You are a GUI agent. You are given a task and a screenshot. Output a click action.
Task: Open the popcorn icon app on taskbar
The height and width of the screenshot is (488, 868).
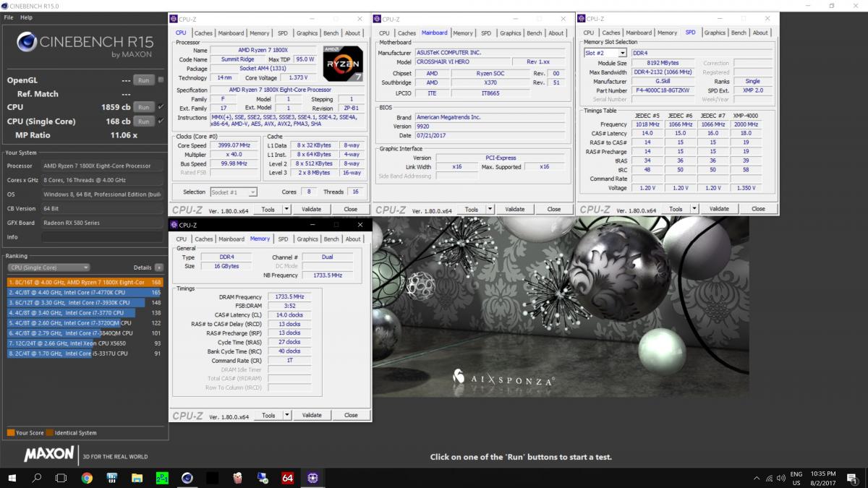[237, 478]
